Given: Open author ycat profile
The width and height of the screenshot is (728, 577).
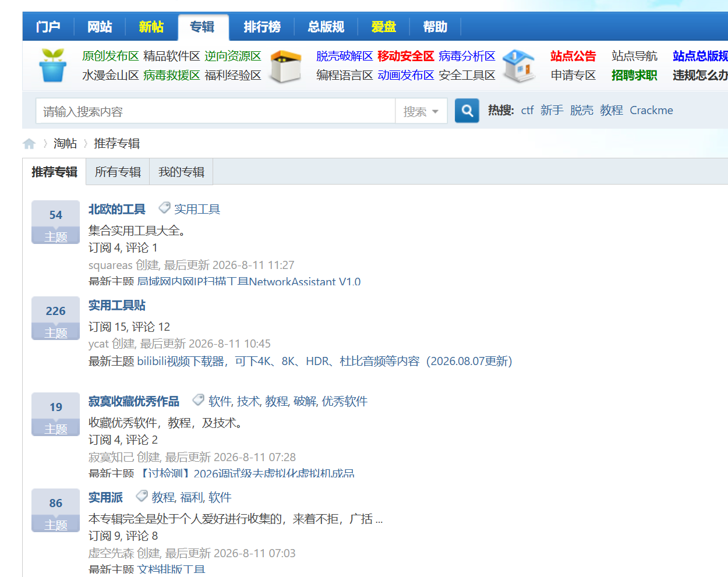Looking at the screenshot, I should [98, 344].
